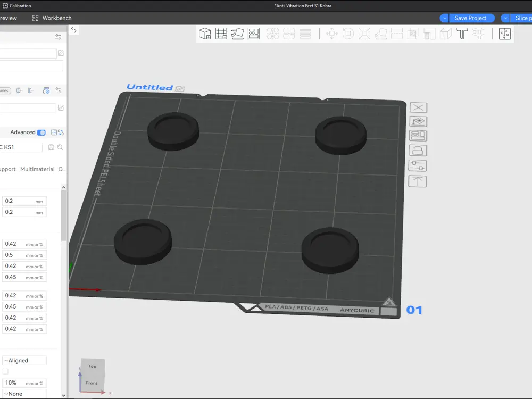Click the Save Project button
The height and width of the screenshot is (399, 532).
471,18
